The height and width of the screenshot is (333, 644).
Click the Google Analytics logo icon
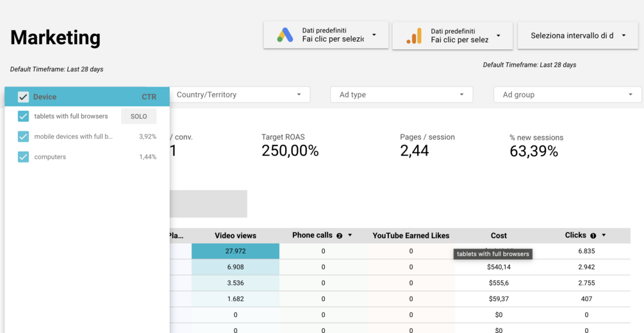(x=414, y=36)
